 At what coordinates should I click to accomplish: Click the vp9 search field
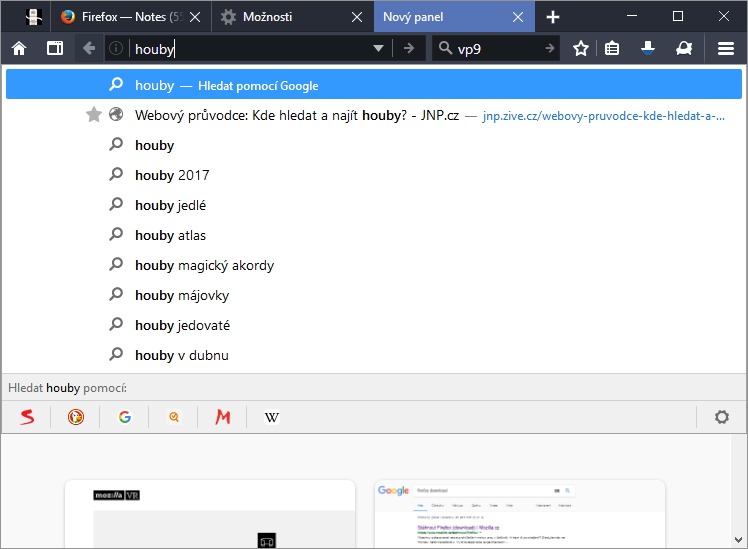[496, 48]
